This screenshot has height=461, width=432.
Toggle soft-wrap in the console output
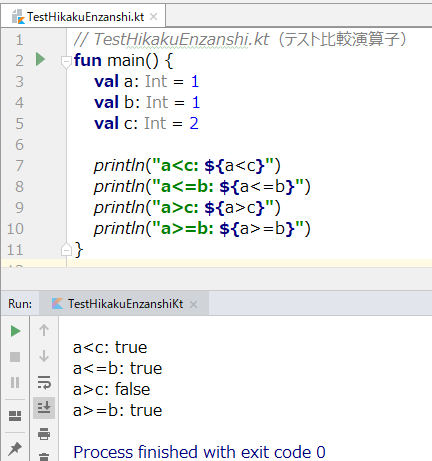point(44,382)
